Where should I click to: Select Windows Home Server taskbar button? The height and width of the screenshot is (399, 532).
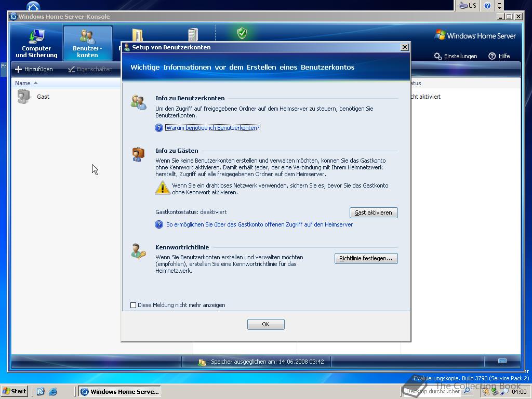point(119,392)
